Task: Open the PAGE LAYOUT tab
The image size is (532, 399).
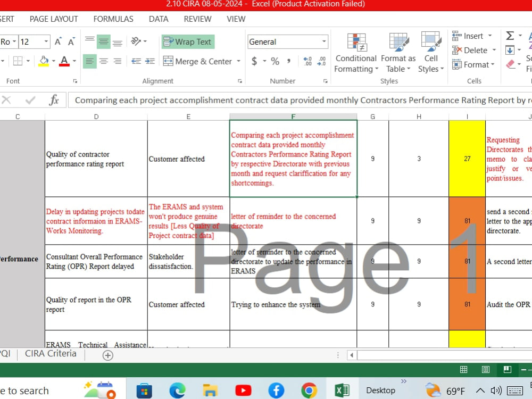Action: 54,19
